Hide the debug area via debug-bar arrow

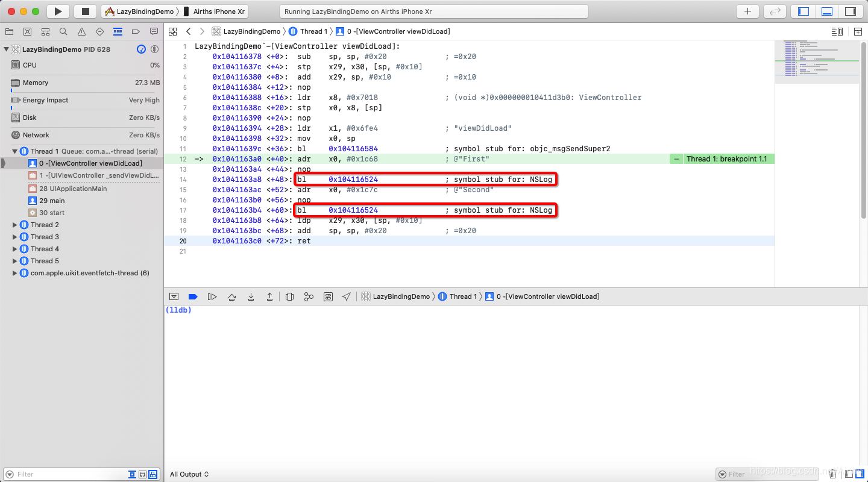click(x=174, y=296)
